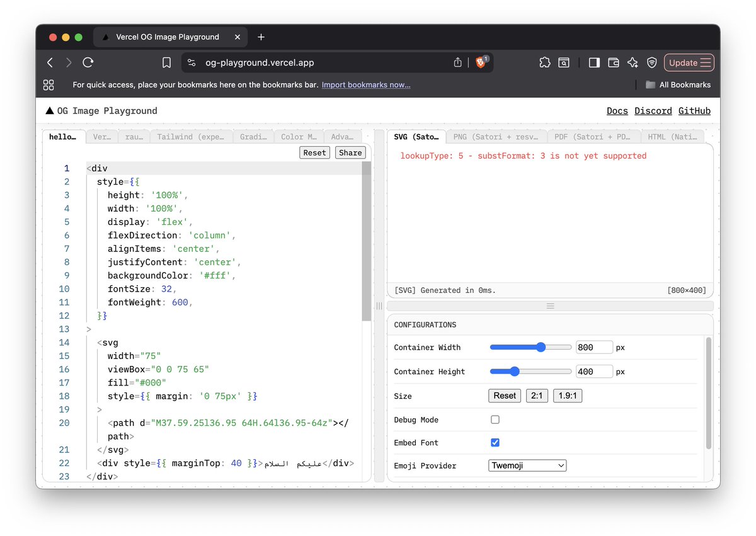Toggle the browser sidebar panel icon
This screenshot has width=756, height=536.
594,62
